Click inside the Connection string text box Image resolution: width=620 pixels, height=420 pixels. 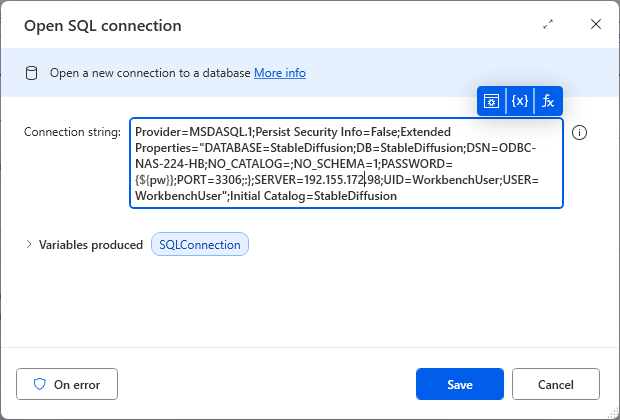(346, 163)
